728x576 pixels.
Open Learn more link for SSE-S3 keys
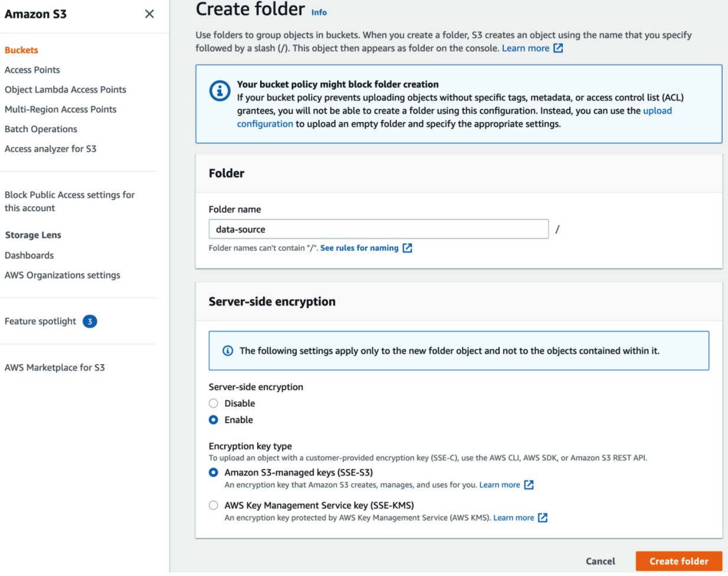point(500,485)
